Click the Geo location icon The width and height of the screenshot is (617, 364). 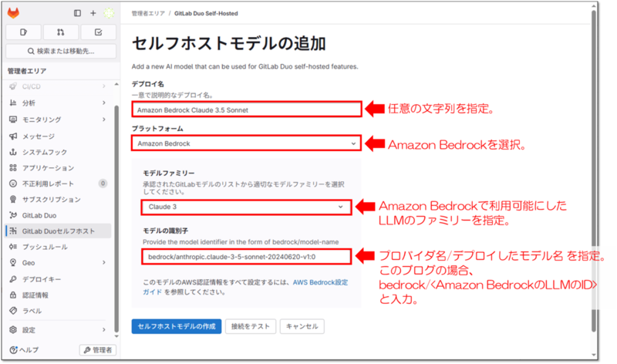(x=13, y=262)
